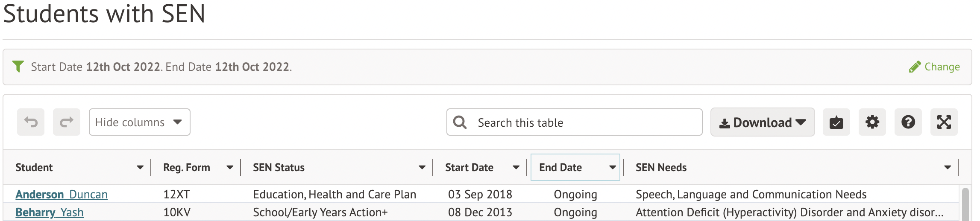Click the search magnifier icon
Viewport: 980px width, 221px height.
[x=460, y=122]
